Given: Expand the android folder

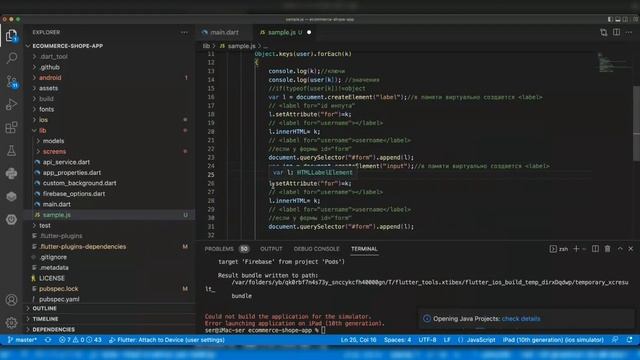Looking at the screenshot, I should coord(50,78).
